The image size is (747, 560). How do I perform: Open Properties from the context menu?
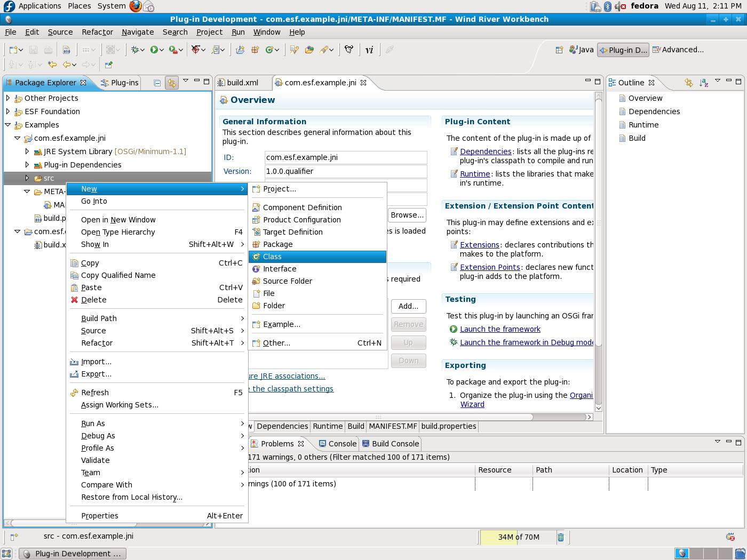point(157,516)
